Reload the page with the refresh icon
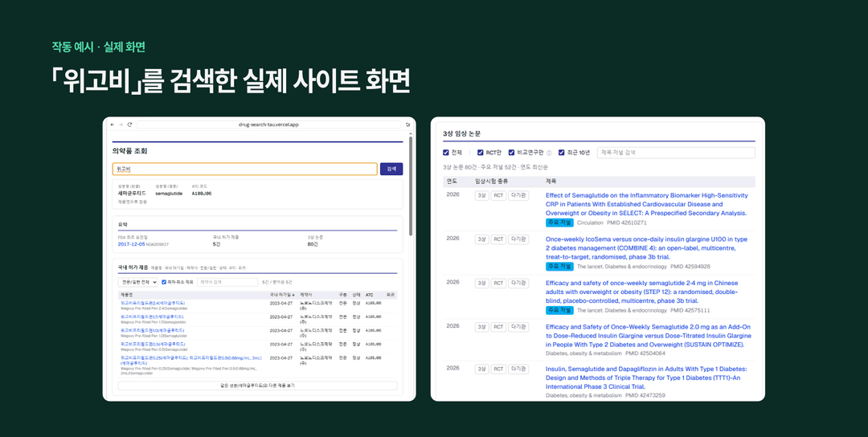 pyautogui.click(x=129, y=125)
